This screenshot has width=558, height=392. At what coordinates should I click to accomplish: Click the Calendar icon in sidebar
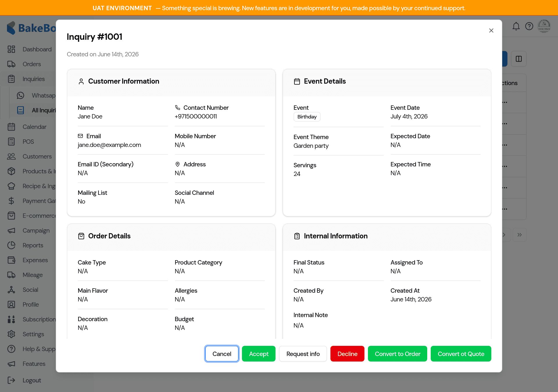pyautogui.click(x=11, y=127)
